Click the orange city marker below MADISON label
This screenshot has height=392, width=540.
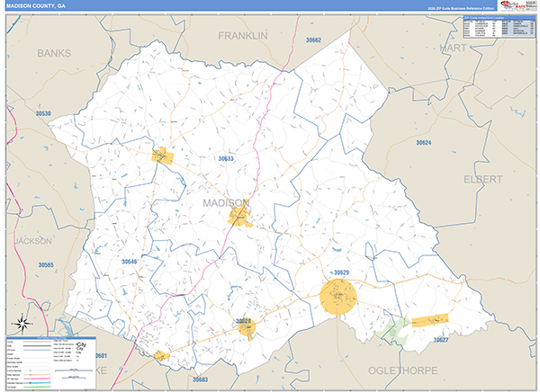(x=238, y=217)
